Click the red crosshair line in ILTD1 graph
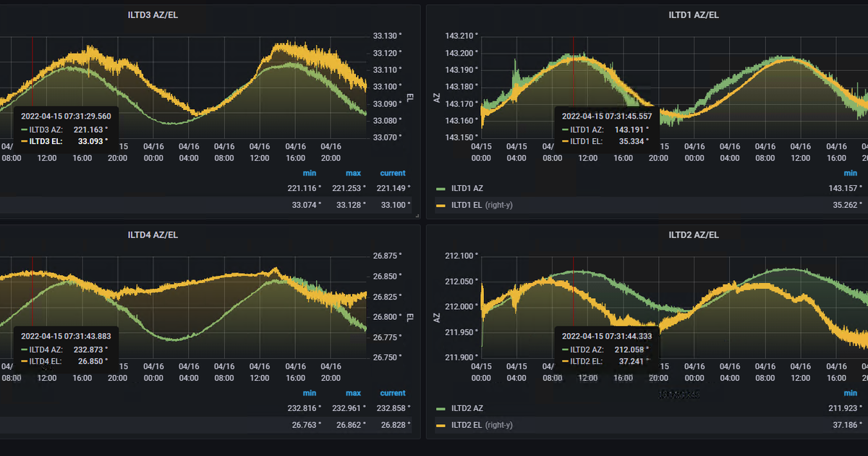This screenshot has height=456, width=868. point(574,72)
